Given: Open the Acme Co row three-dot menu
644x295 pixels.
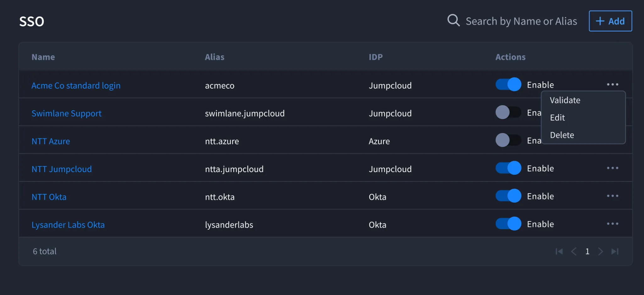Looking at the screenshot, I should 613,85.
